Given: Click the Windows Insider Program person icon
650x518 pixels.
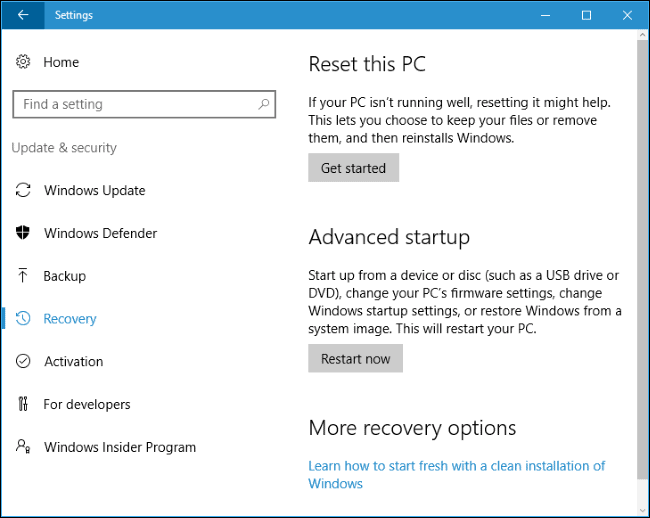Looking at the screenshot, I should [23, 447].
